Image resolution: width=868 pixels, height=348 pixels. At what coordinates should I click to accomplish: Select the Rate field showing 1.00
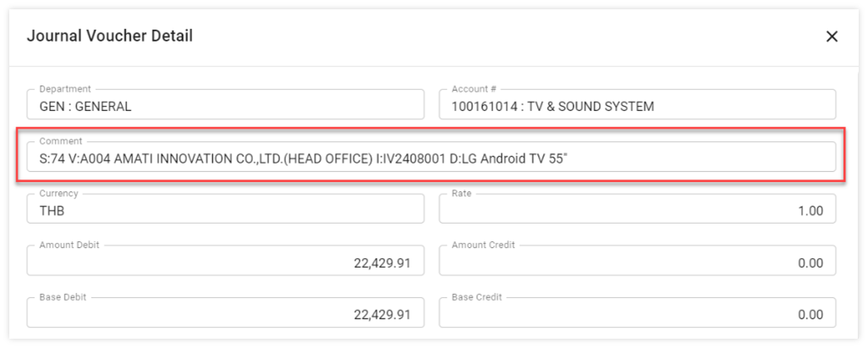point(637,211)
